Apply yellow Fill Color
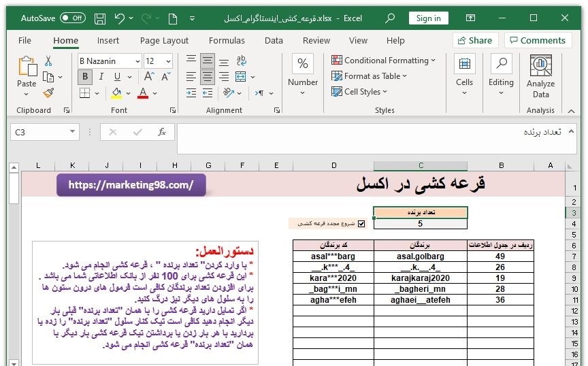This screenshot has height=366, width=588. tap(116, 93)
